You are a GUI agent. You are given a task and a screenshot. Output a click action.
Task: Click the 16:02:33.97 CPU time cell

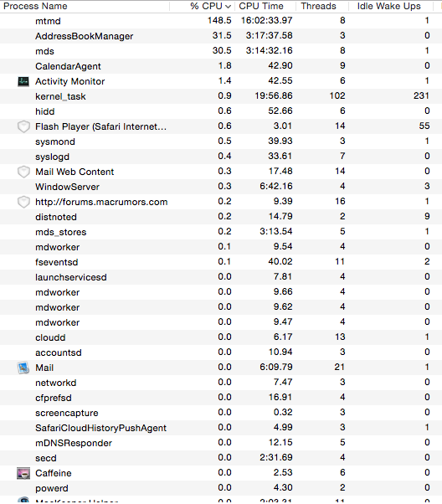coord(267,21)
